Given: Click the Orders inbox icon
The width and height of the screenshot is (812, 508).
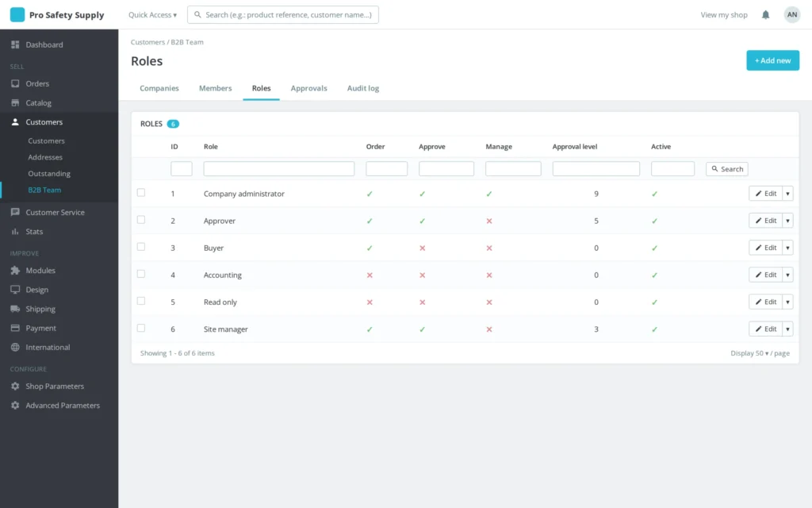Looking at the screenshot, I should (15, 83).
